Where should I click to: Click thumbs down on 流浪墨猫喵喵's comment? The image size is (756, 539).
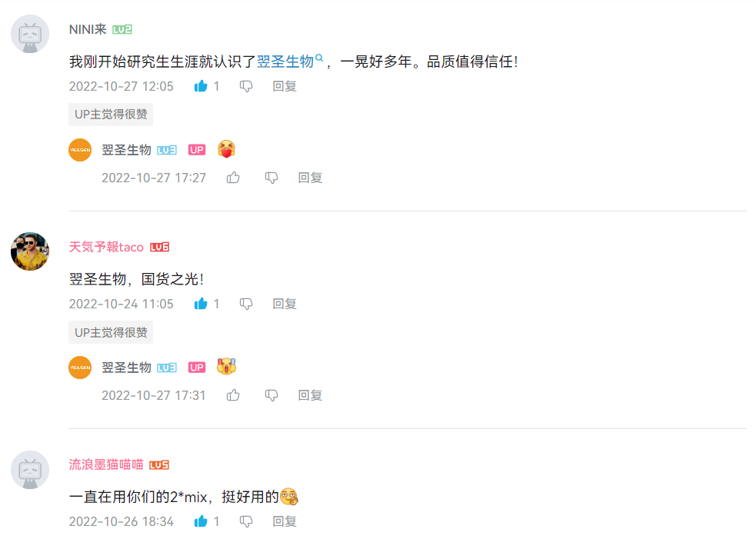click(246, 521)
